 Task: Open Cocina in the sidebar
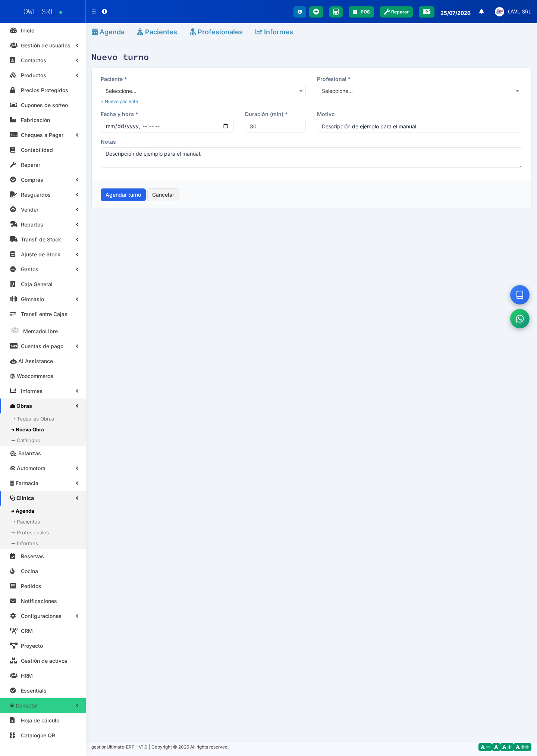tap(43, 571)
